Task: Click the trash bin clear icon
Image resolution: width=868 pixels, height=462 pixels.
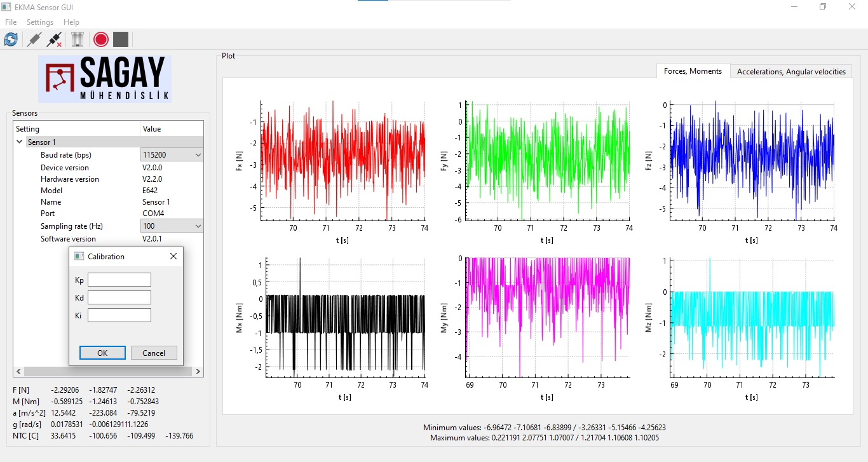Action: click(77, 39)
